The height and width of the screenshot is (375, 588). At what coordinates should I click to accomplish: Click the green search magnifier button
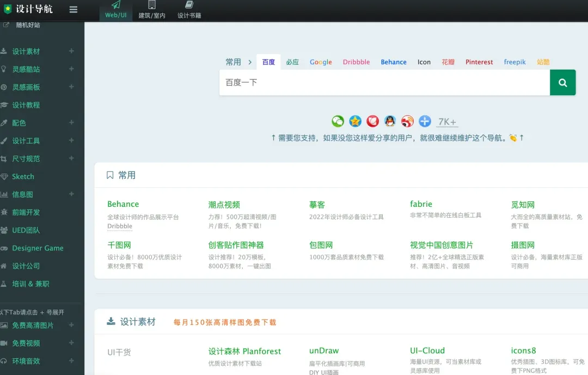[x=562, y=83]
